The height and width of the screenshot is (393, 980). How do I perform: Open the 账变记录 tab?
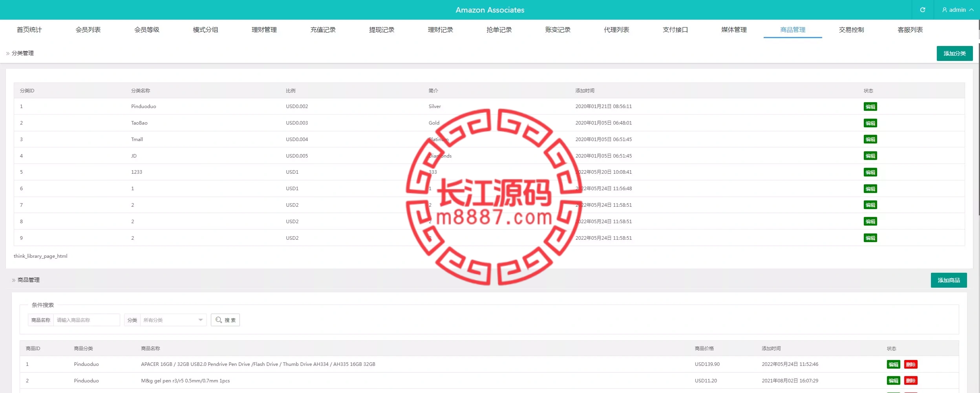pos(558,30)
